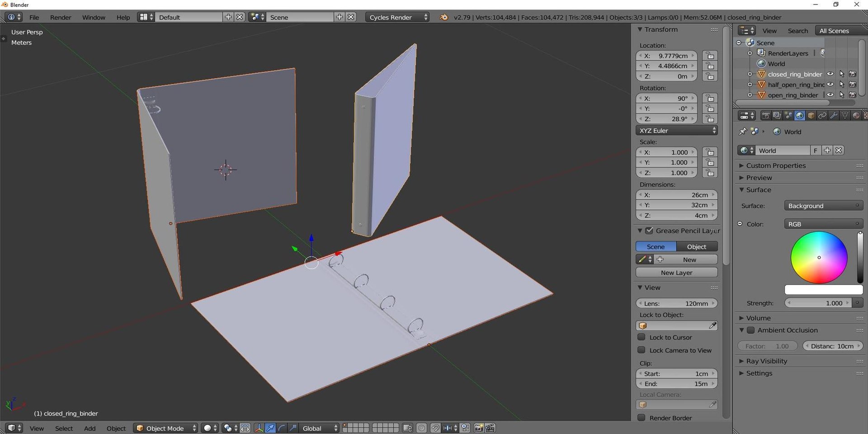The width and height of the screenshot is (868, 434).
Task: Expand closed_ring_binder in the outliner tree
Action: [x=750, y=74]
